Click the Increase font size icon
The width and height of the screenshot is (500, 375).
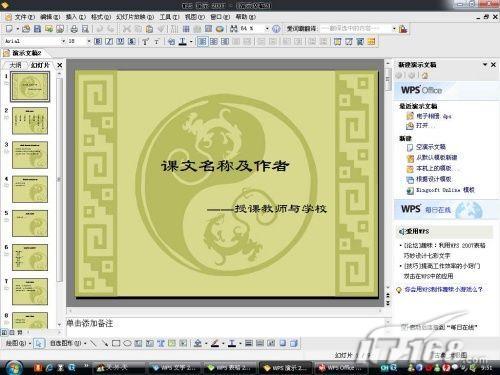[145, 41]
